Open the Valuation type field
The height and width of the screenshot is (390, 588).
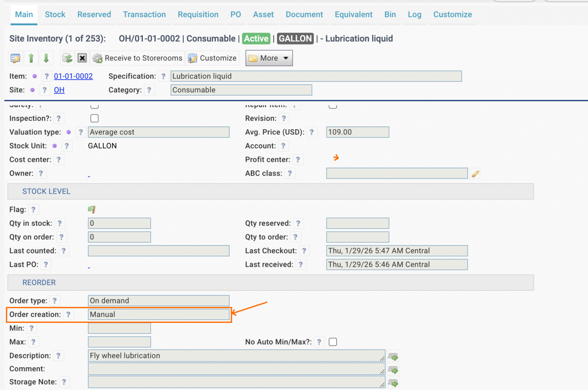pos(158,132)
